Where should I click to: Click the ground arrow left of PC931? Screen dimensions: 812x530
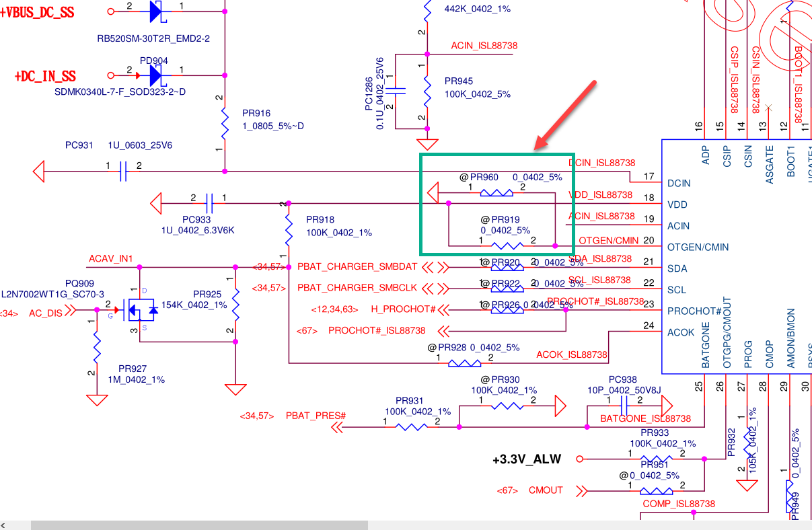(x=38, y=172)
